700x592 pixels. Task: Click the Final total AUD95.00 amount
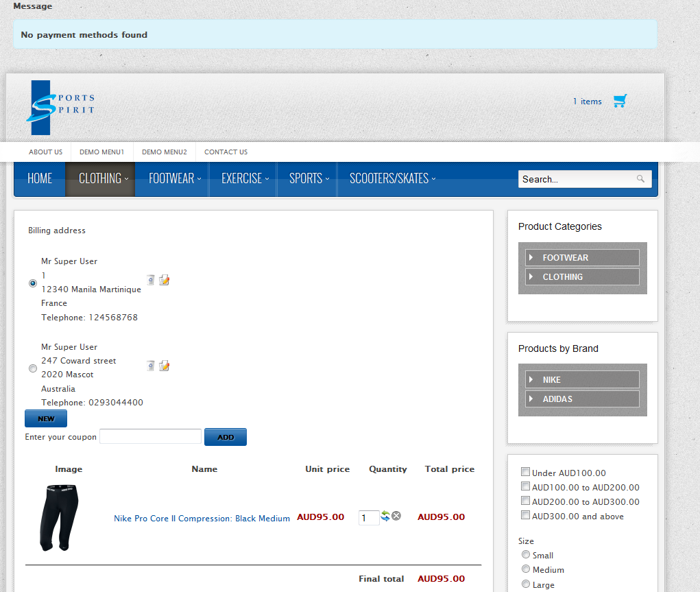pos(441,578)
